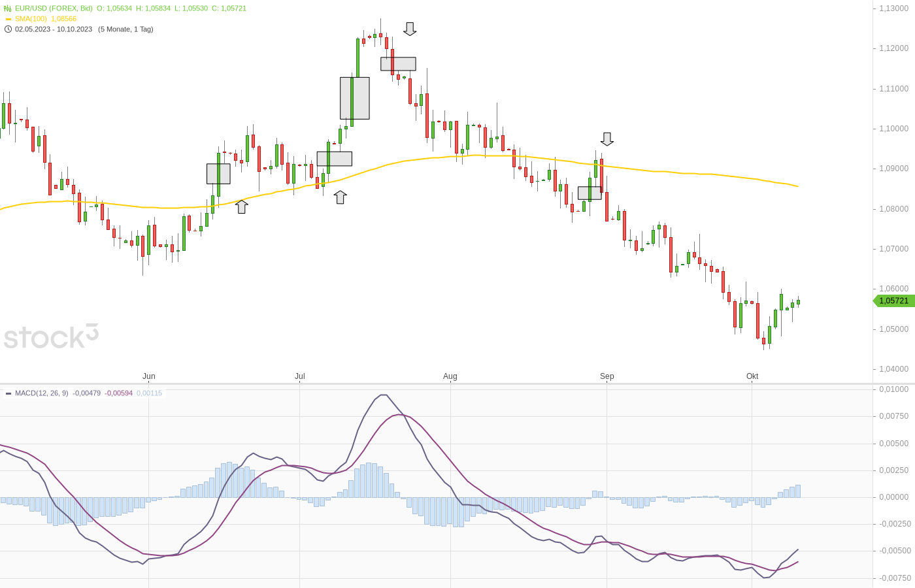Click the clock icon beside the date range
The height and width of the screenshot is (588, 915).
coord(8,29)
